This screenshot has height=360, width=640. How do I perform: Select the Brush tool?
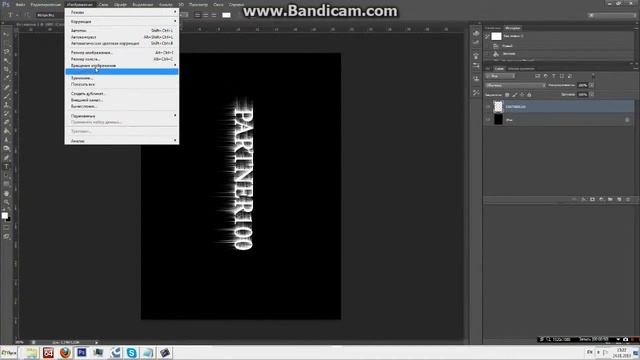click(x=6, y=96)
